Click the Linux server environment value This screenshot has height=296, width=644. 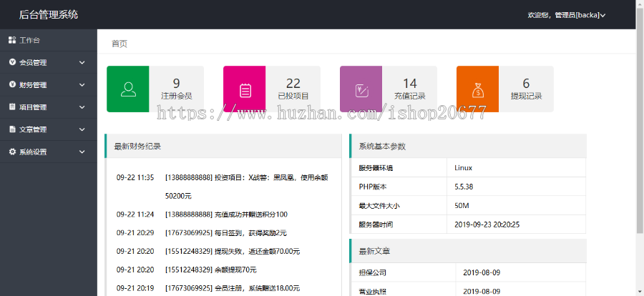(463, 167)
